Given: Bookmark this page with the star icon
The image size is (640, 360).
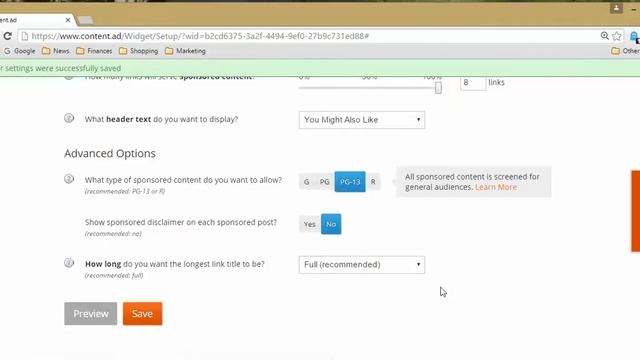Looking at the screenshot, I should (x=617, y=36).
